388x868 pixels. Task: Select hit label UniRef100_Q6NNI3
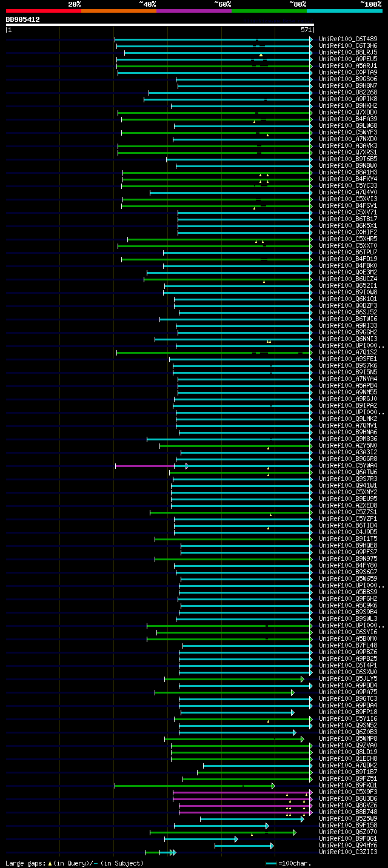pyautogui.click(x=348, y=339)
